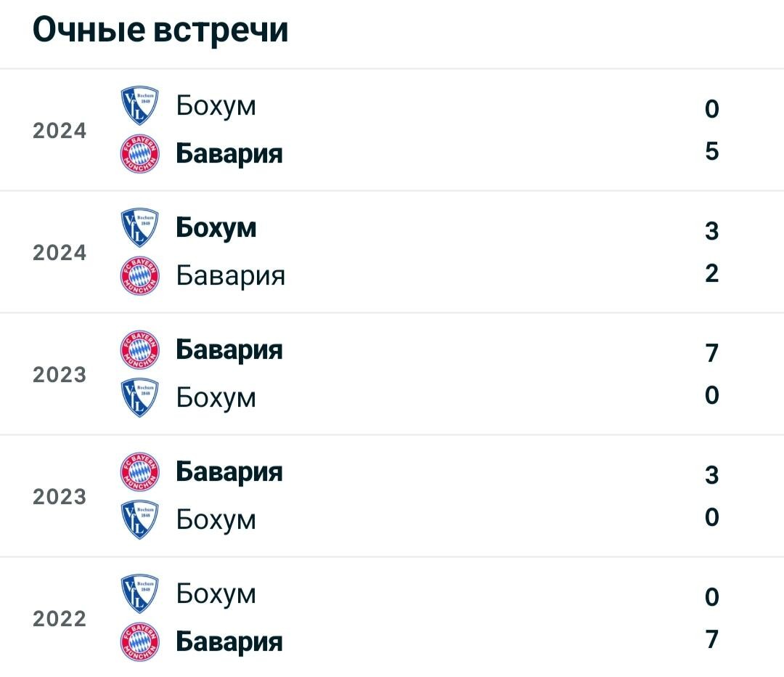Click Bayern crest in 7–0 2023 match
784x677 pixels.
point(140,349)
